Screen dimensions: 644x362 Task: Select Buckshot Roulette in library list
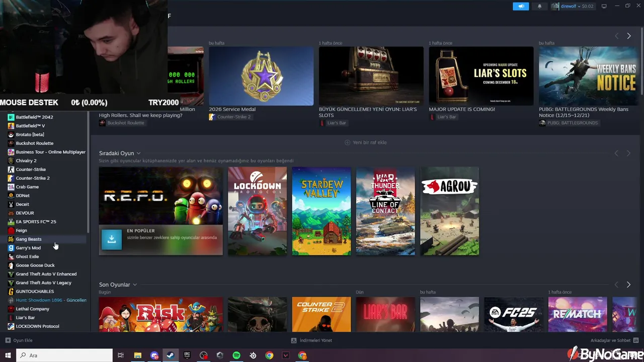click(34, 143)
